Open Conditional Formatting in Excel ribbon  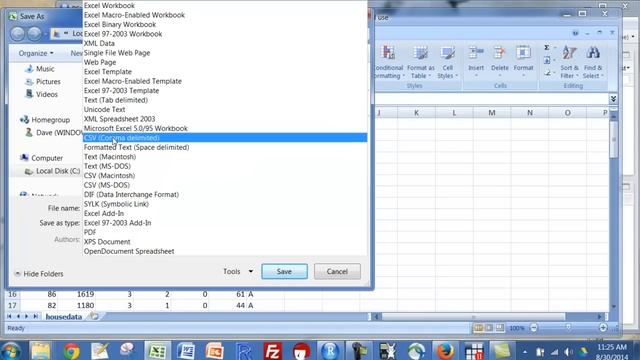tap(389, 62)
